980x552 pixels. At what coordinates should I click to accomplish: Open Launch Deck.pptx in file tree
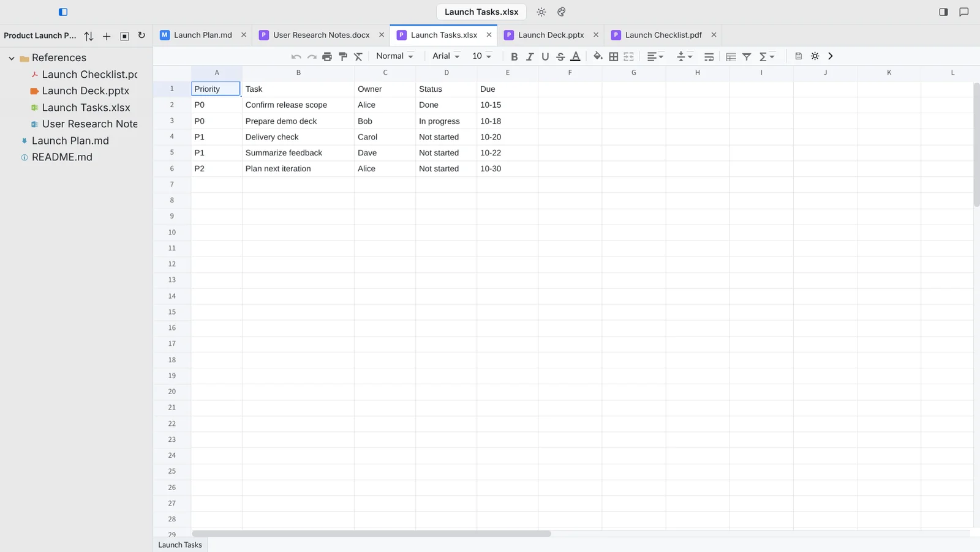click(x=85, y=91)
